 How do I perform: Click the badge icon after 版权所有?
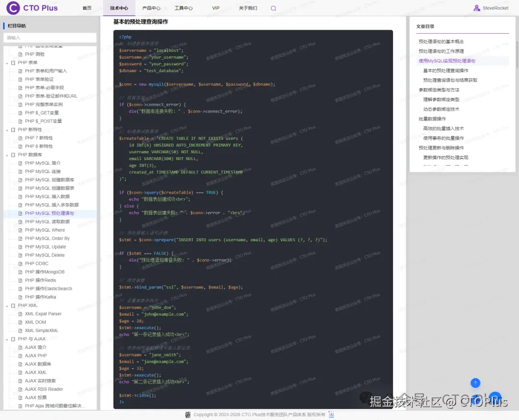point(331,415)
